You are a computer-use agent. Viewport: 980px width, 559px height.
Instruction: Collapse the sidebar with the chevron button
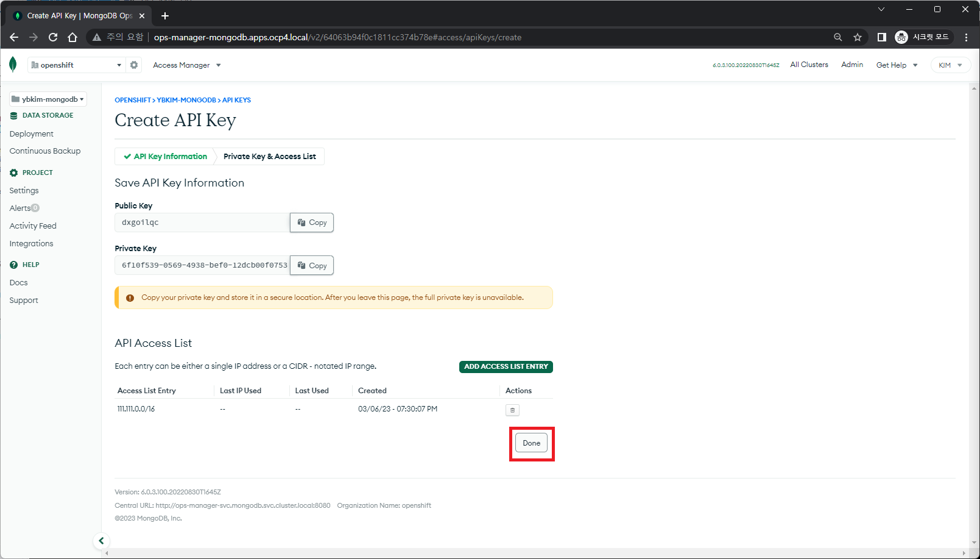[101, 541]
